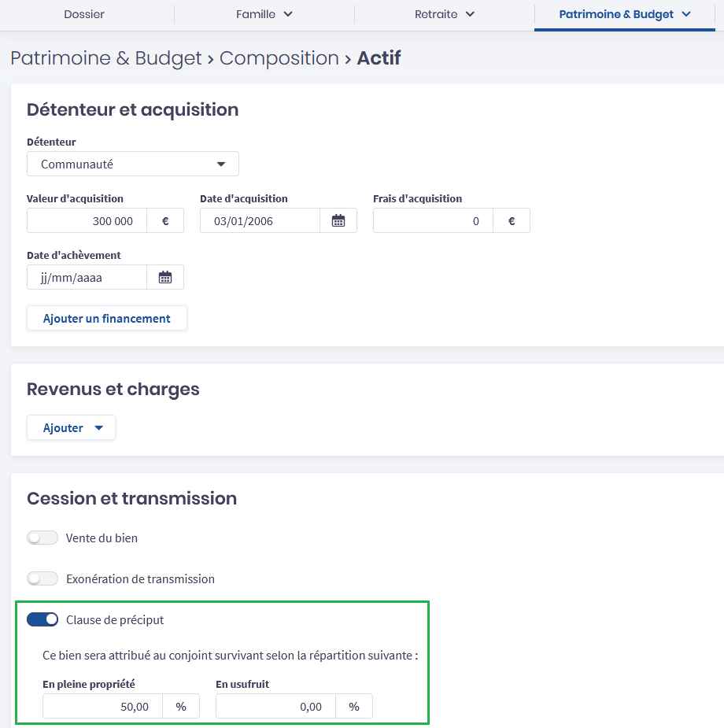Click the Date d'acquisition field showing 03/01/2006
Image resolution: width=724 pixels, height=728 pixels.
tap(260, 221)
